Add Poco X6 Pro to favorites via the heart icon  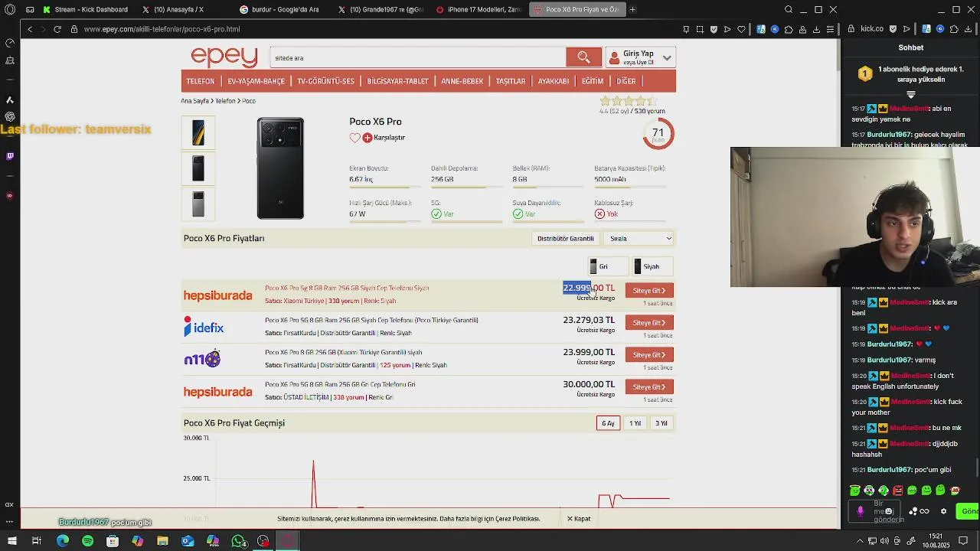pos(354,138)
